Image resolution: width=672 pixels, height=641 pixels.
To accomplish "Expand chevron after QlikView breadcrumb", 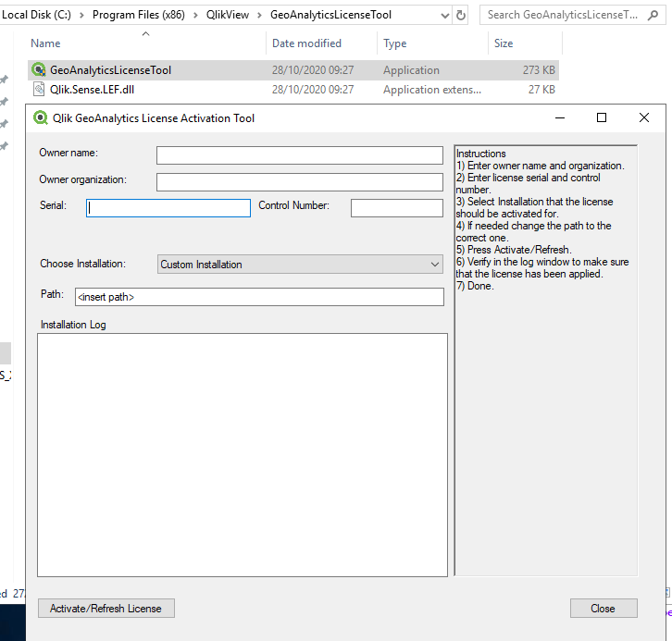I will [x=260, y=16].
